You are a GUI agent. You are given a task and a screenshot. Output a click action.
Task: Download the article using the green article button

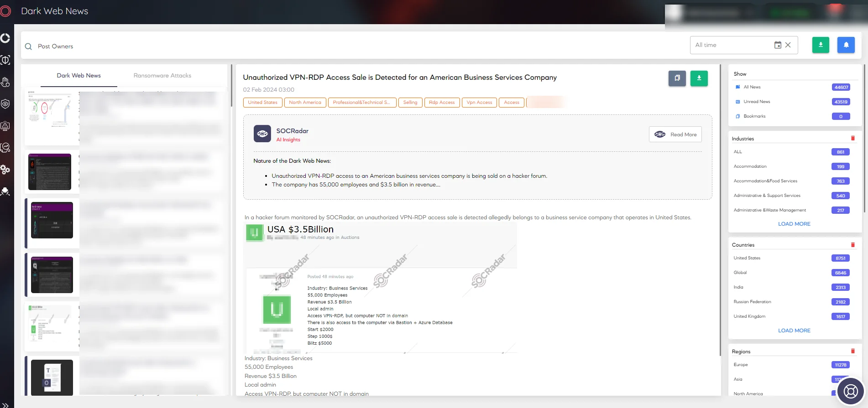(x=699, y=78)
